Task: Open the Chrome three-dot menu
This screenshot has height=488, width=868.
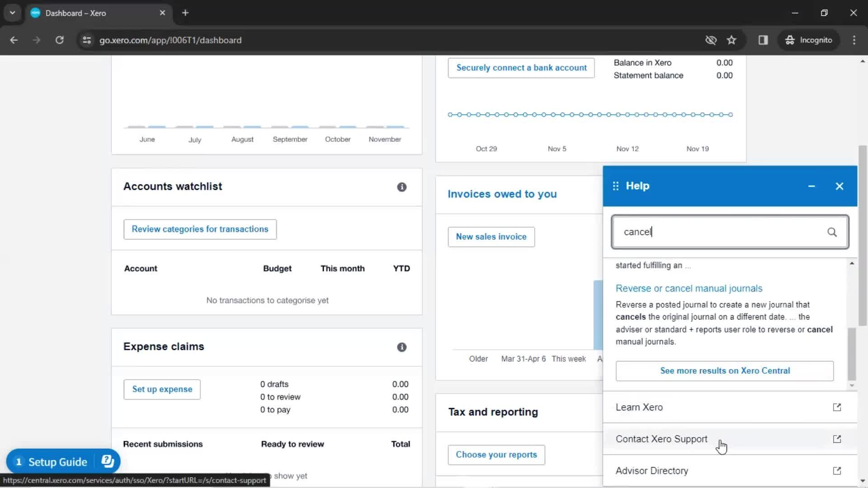Action: [x=854, y=40]
